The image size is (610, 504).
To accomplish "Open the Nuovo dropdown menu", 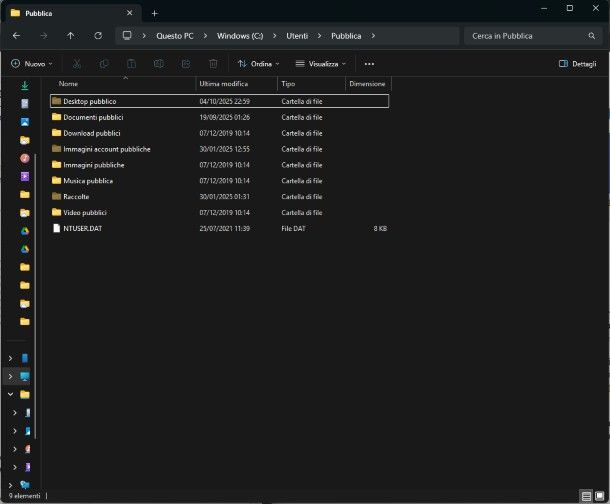I will point(33,63).
